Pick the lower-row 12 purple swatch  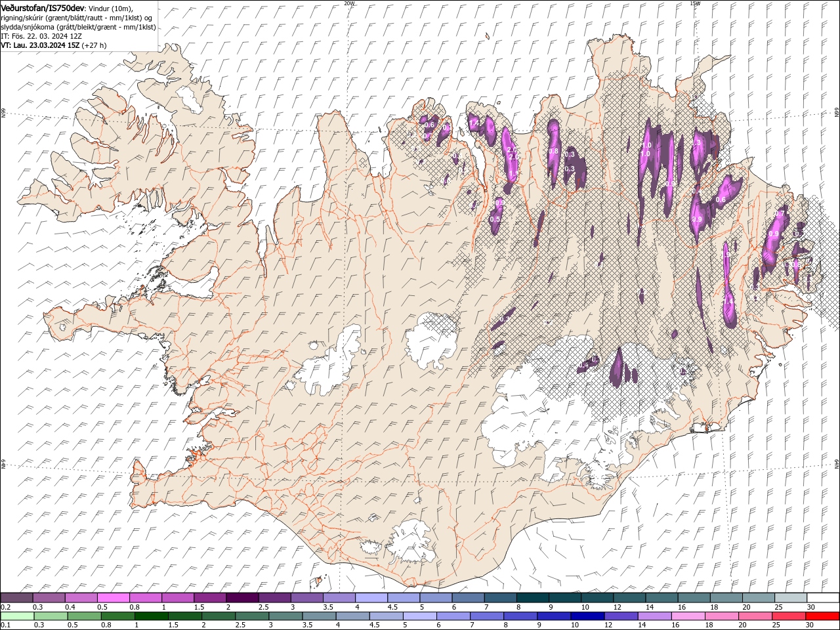pos(620,616)
